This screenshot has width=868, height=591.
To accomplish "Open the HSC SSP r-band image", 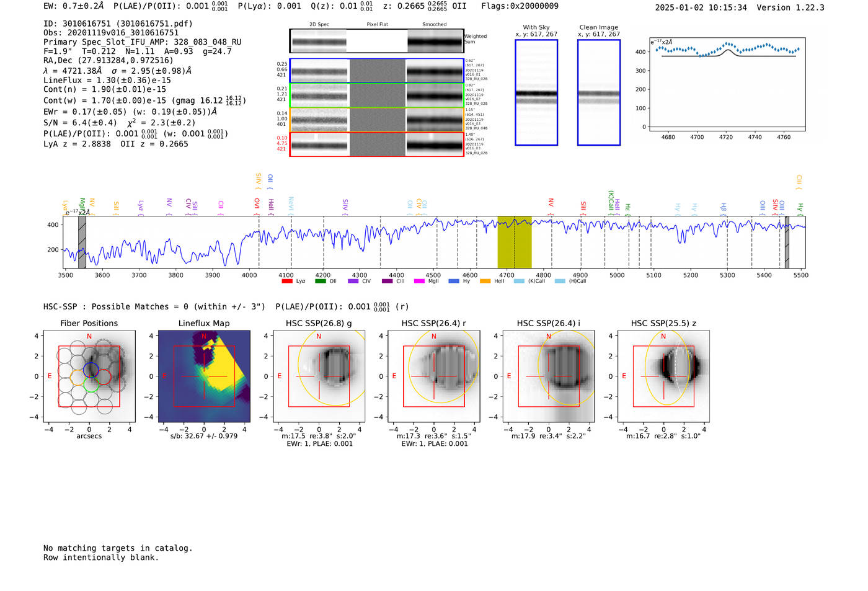I will tap(434, 376).
